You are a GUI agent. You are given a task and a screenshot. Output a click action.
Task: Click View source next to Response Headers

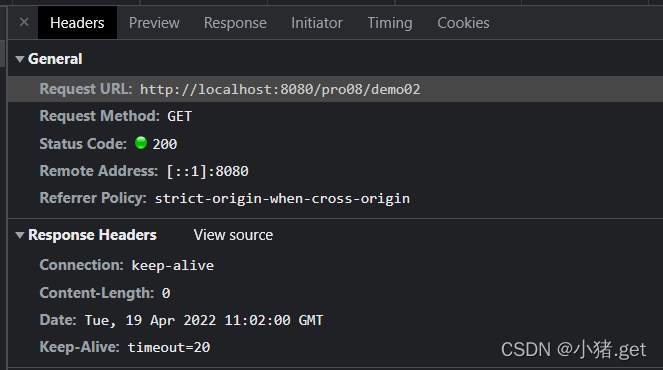233,235
